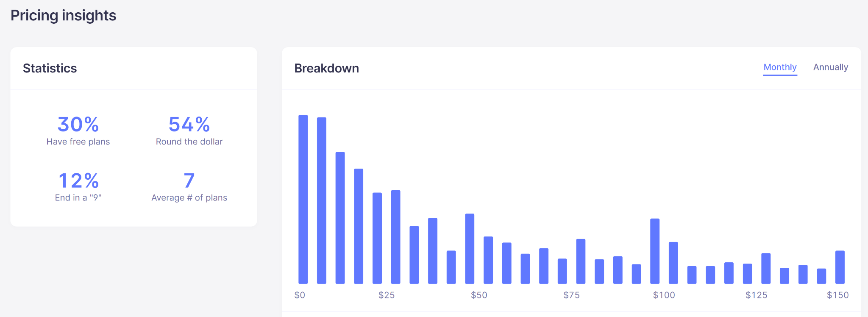Click the 30% free plans statistic
868x317 pixels.
(x=78, y=125)
